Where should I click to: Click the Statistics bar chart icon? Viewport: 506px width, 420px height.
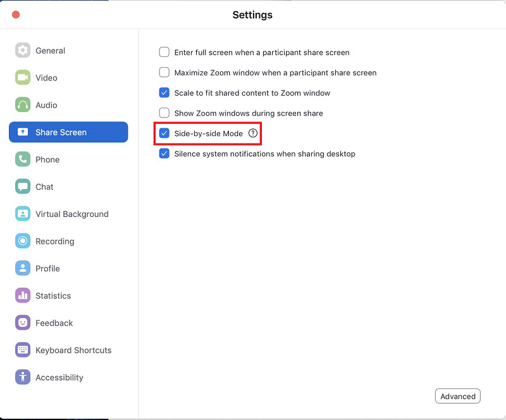click(x=23, y=295)
